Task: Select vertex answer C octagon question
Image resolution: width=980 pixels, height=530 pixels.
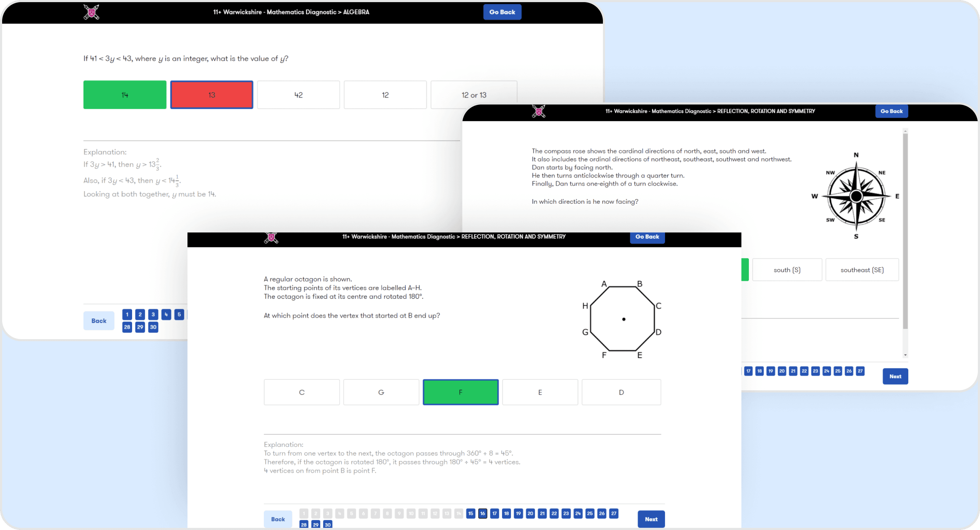Action: 302,392
